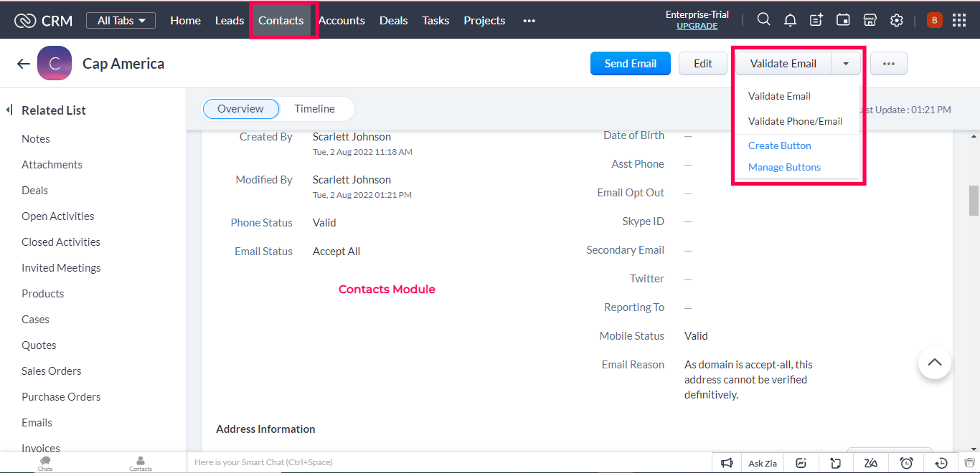This screenshot has height=473, width=980.
Task: Open Attachments in Related List
Action: [52, 165]
